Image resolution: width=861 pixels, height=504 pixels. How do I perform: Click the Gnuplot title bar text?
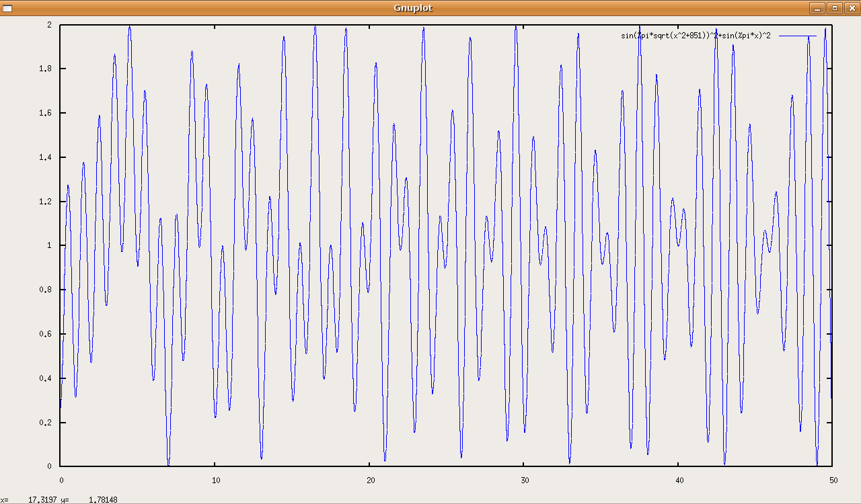click(x=413, y=8)
